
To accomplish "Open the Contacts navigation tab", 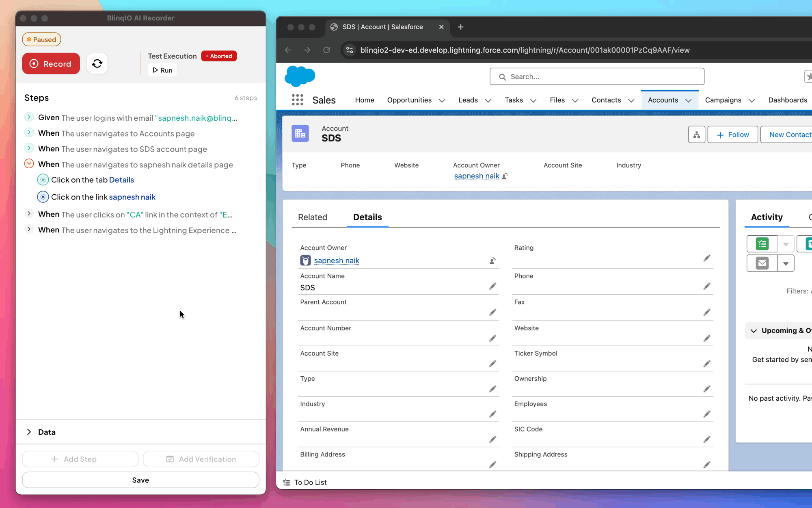I will click(x=606, y=100).
